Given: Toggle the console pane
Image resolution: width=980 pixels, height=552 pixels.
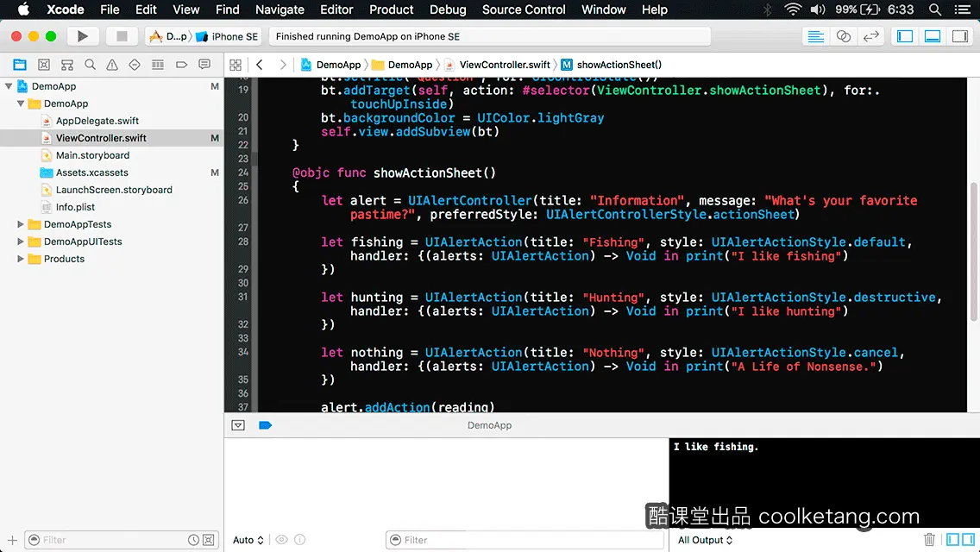Looking at the screenshot, I should (968, 540).
